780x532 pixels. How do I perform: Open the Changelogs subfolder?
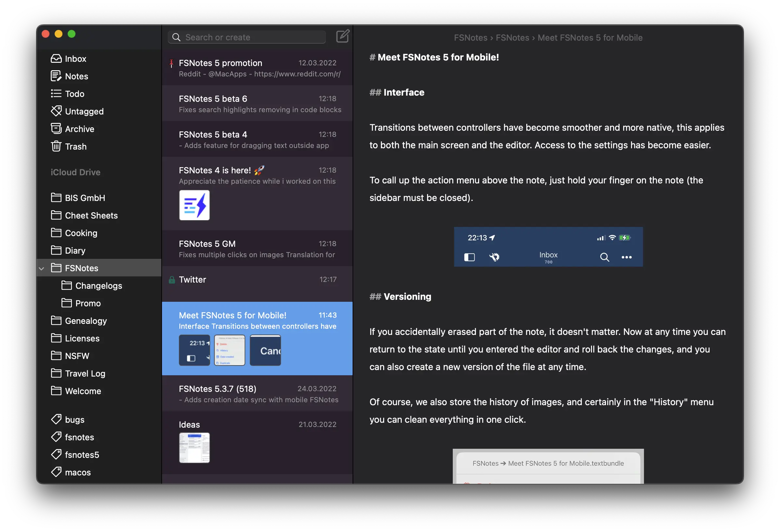click(x=99, y=286)
